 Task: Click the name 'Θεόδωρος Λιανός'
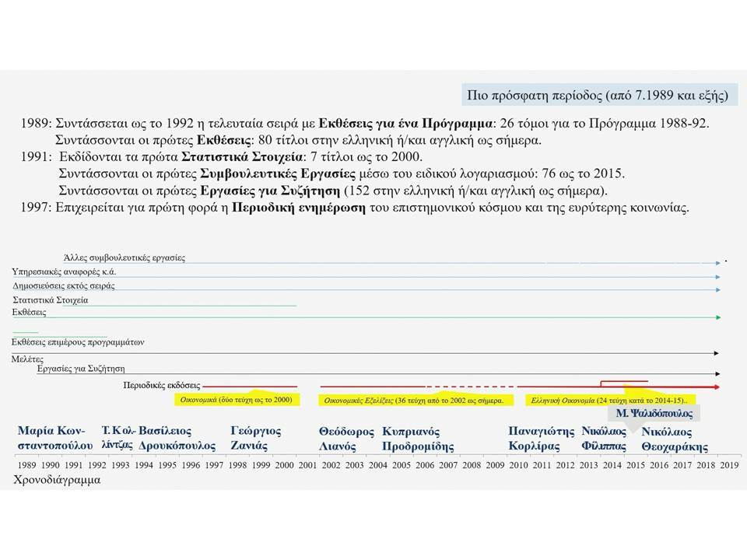(x=347, y=439)
